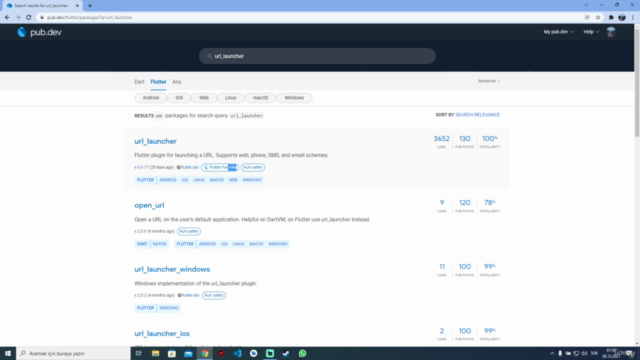Open the Chrome three-dot menu
The width and height of the screenshot is (640, 360).
(633, 18)
